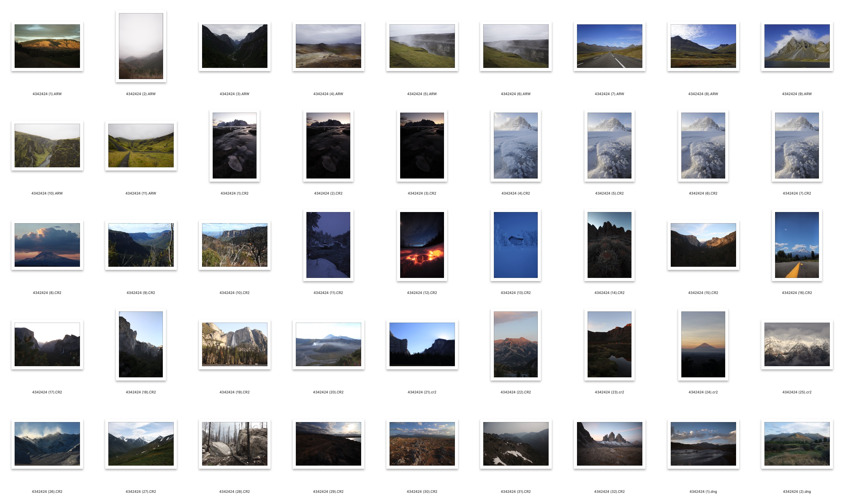843x504 pixels.
Task: Select the rocky orange plateau photo 4342424 (30).CR2
Action: coord(422,444)
